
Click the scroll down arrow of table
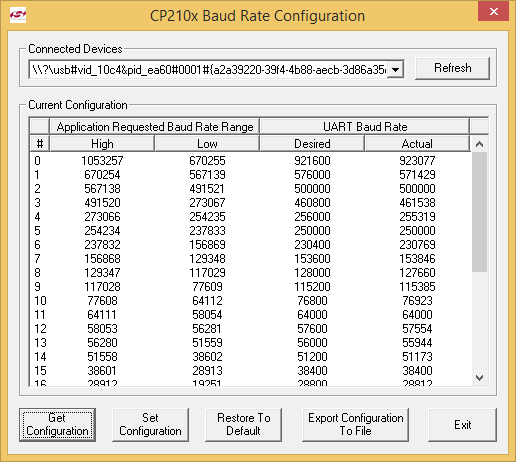coord(479,378)
